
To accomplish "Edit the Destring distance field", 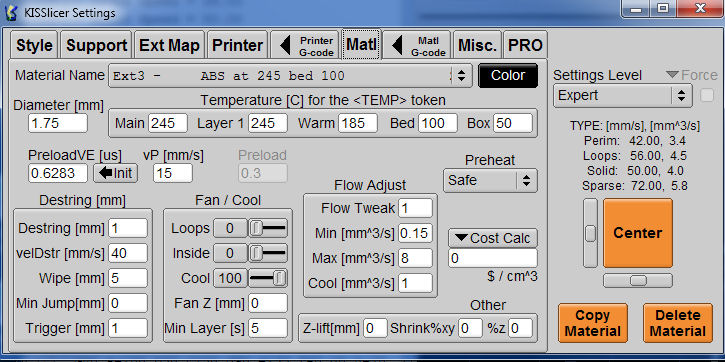I will [x=128, y=228].
